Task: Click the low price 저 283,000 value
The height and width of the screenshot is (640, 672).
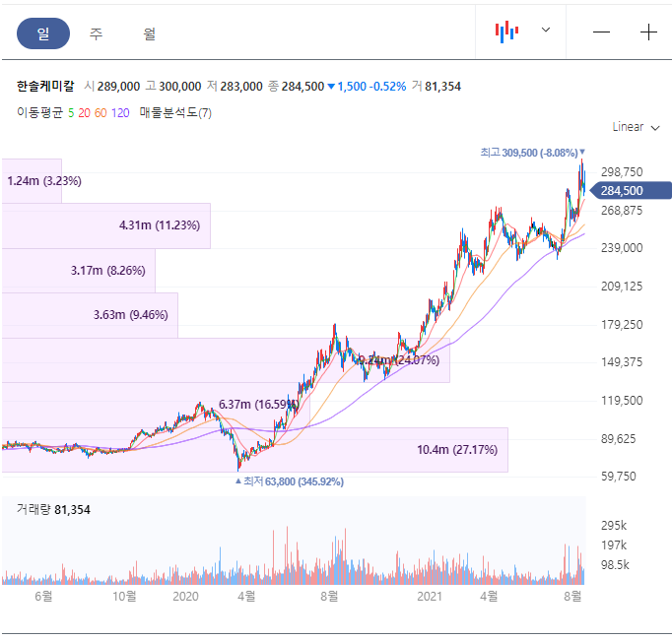Action: tap(235, 87)
